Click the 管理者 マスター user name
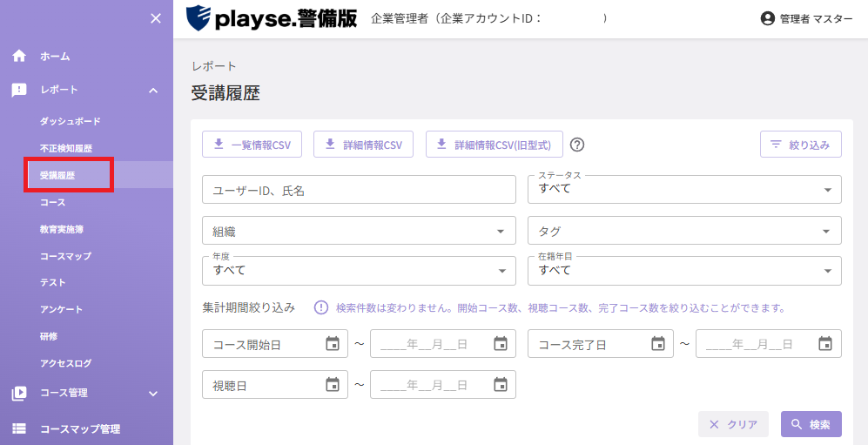The width and height of the screenshot is (868, 445). coord(817,19)
